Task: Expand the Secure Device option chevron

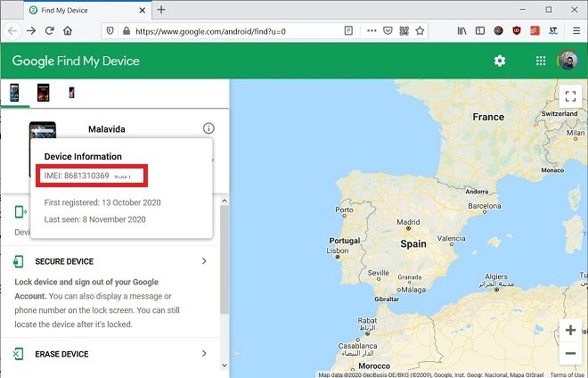Action: click(x=204, y=261)
